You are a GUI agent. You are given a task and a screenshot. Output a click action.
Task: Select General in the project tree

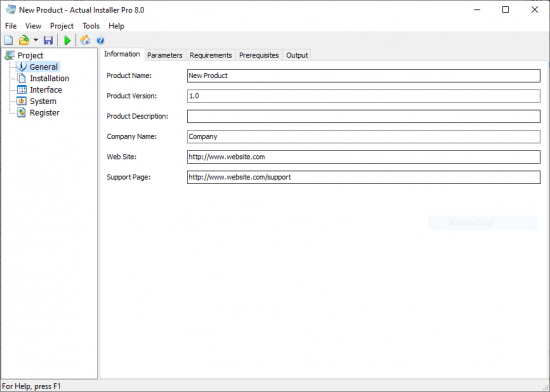point(43,67)
